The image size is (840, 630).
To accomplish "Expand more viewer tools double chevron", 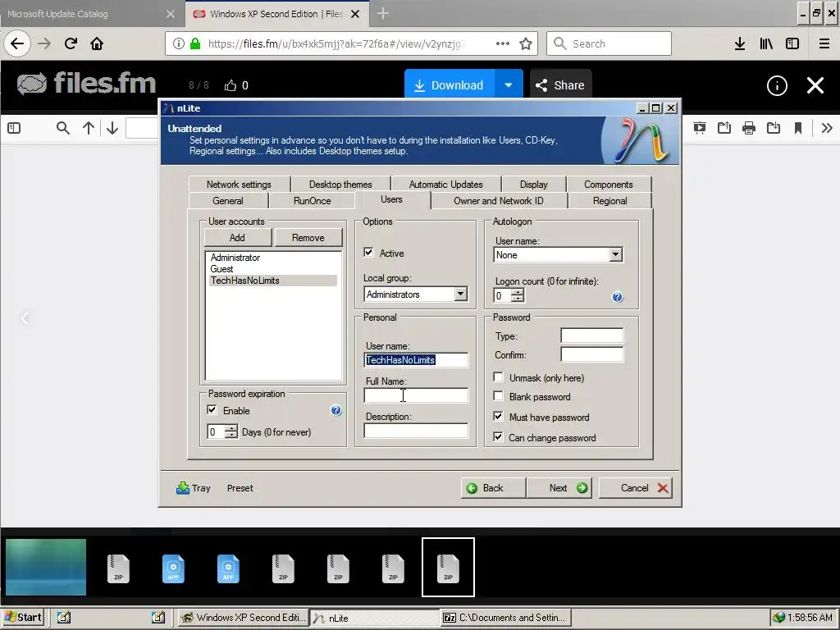I will coord(827,128).
